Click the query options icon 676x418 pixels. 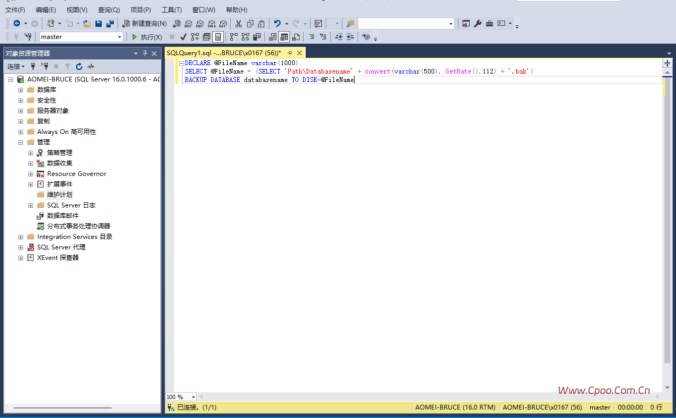207,37
